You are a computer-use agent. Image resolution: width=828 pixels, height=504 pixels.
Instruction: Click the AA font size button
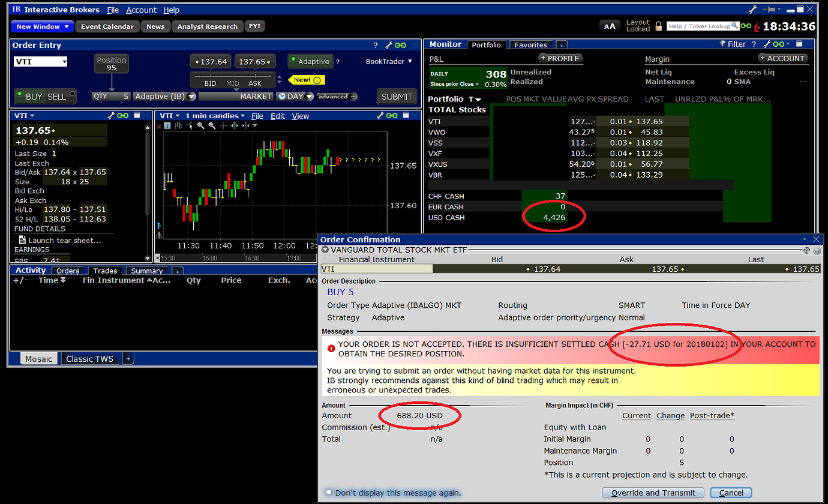pyautogui.click(x=610, y=26)
